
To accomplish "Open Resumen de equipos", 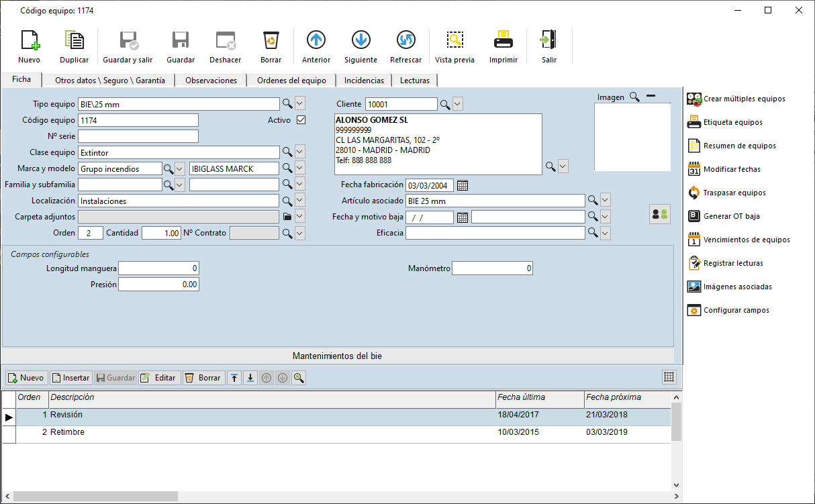I will (732, 146).
